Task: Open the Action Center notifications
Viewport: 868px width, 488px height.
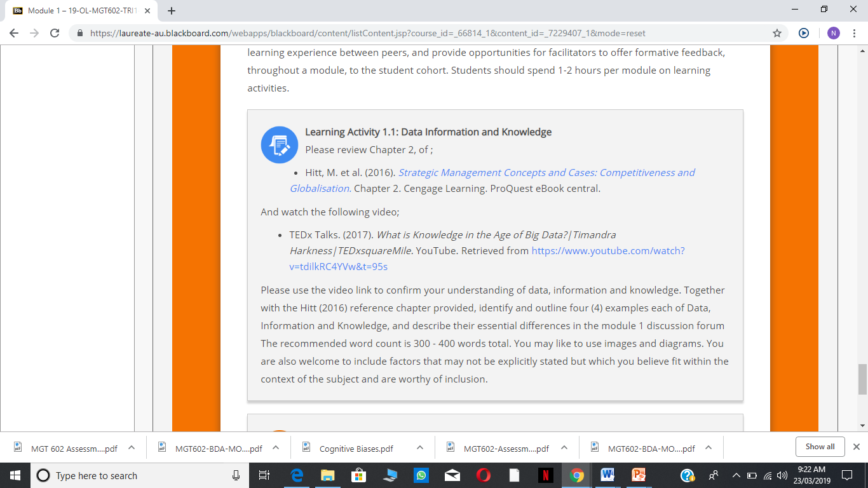Action: 847,475
